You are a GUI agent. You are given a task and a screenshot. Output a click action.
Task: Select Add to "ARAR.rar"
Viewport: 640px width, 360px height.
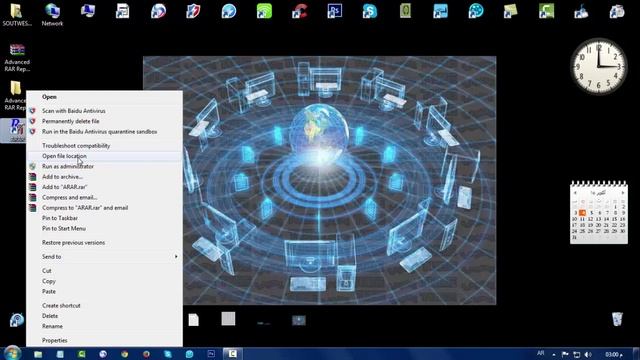(x=104, y=187)
